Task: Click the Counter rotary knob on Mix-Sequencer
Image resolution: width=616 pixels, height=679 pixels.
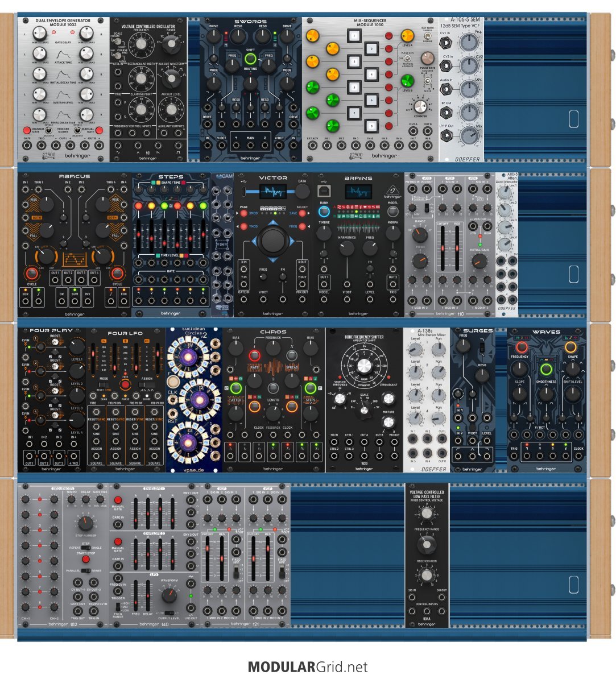Action: coord(420,106)
